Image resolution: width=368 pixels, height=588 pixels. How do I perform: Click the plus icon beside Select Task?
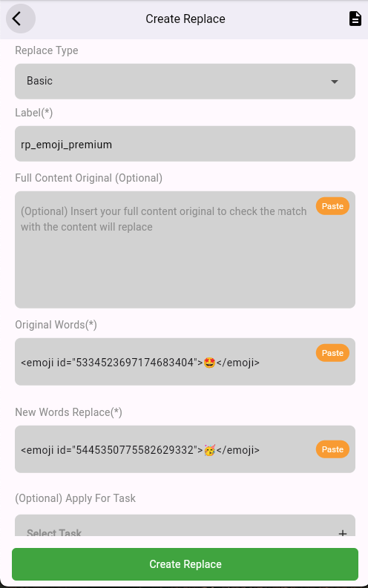[342, 533]
